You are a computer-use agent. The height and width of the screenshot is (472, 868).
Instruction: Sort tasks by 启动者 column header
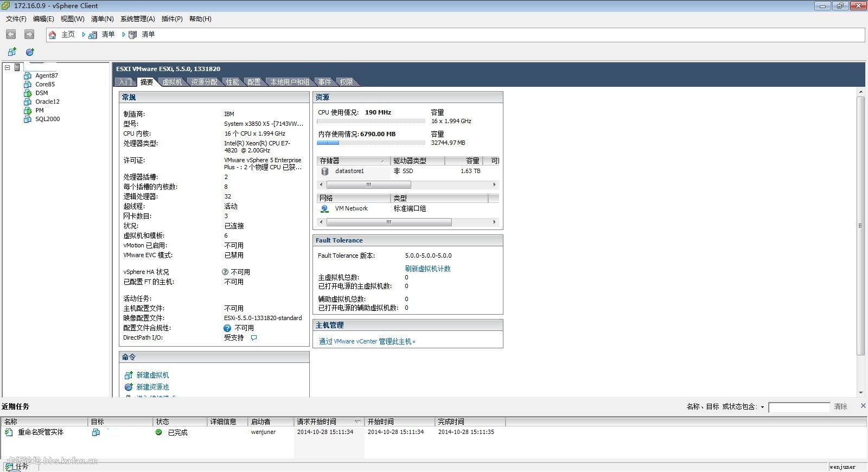pos(271,422)
